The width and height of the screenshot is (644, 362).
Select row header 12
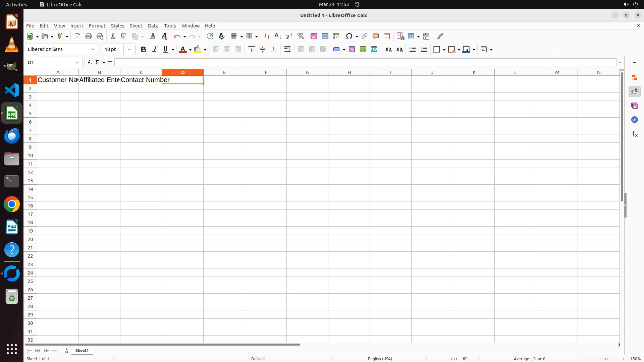click(30, 172)
